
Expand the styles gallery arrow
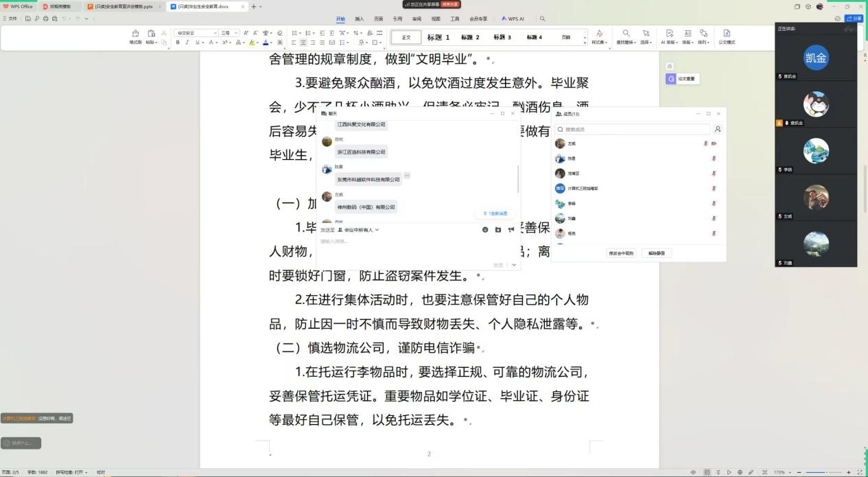(585, 42)
